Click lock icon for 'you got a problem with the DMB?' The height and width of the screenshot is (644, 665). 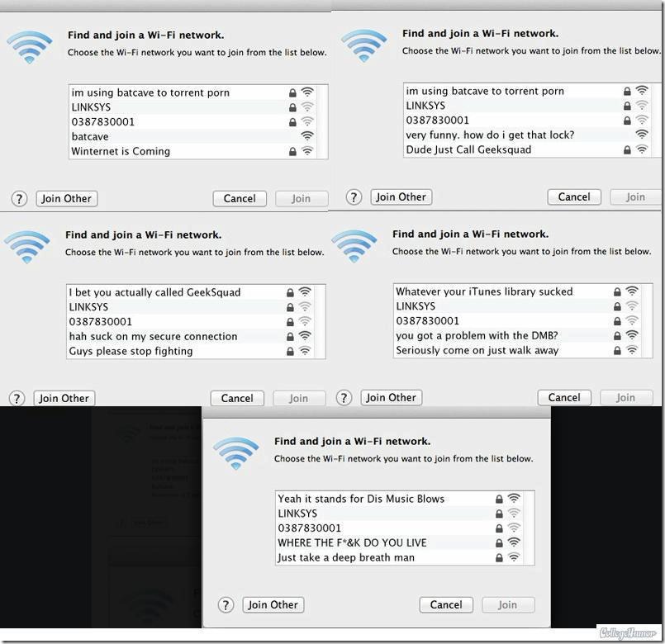coord(617,336)
